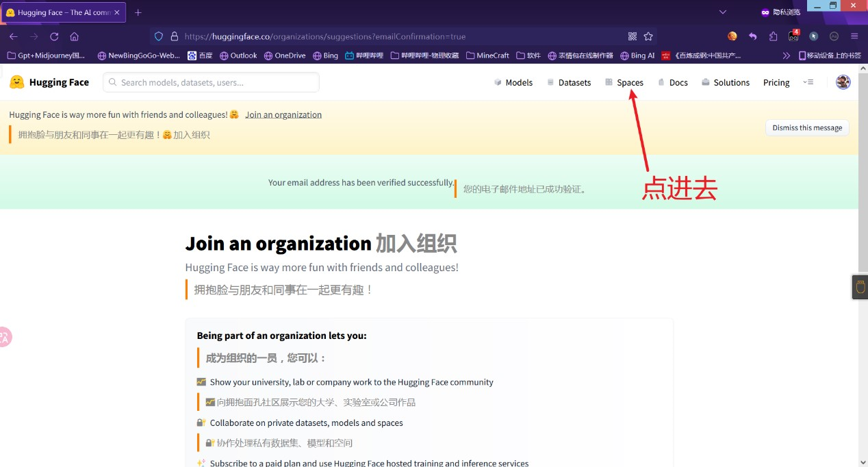Click the Join an organization heading
Viewport: 868px width, 467px height.
click(278, 243)
